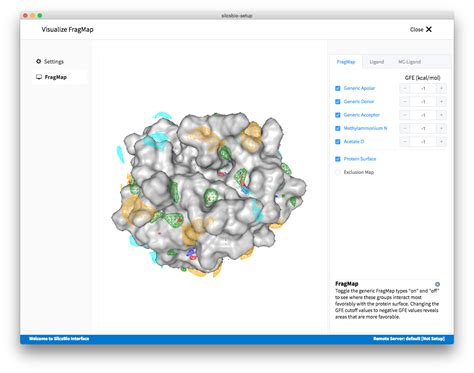Click the info icon beside FragMap help
474x373 pixels.
coord(437,284)
